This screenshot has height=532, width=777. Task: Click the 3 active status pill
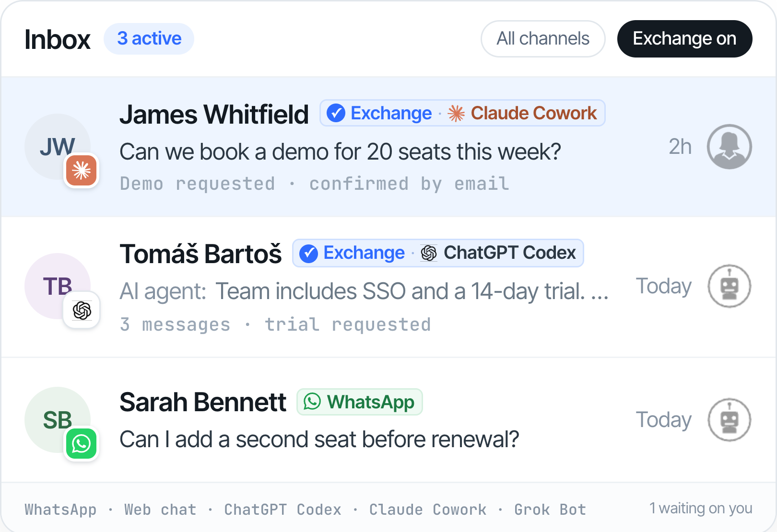coord(149,39)
